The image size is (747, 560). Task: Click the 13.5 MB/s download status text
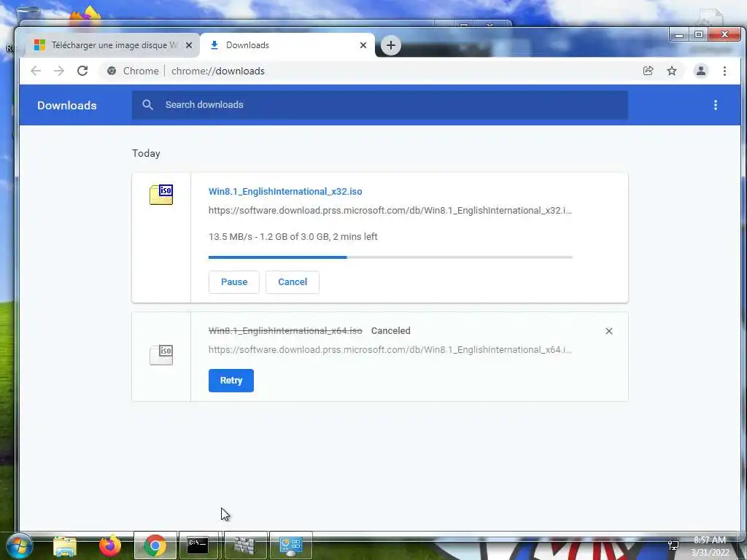point(293,237)
